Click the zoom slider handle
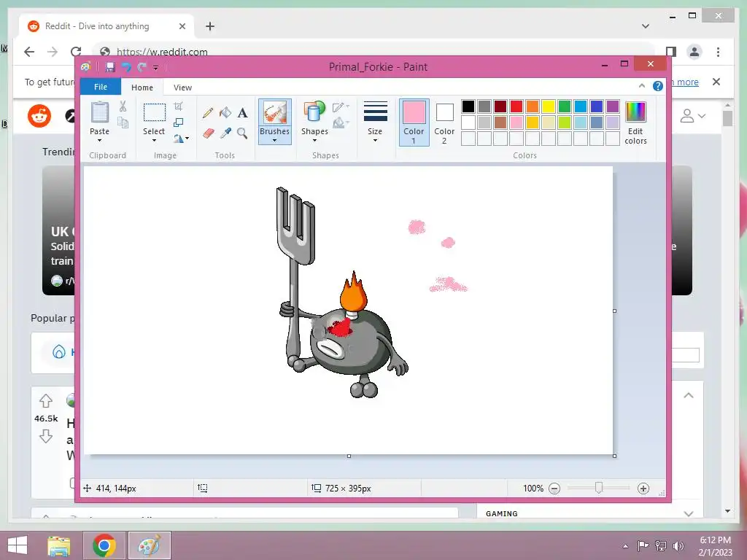 (x=599, y=488)
